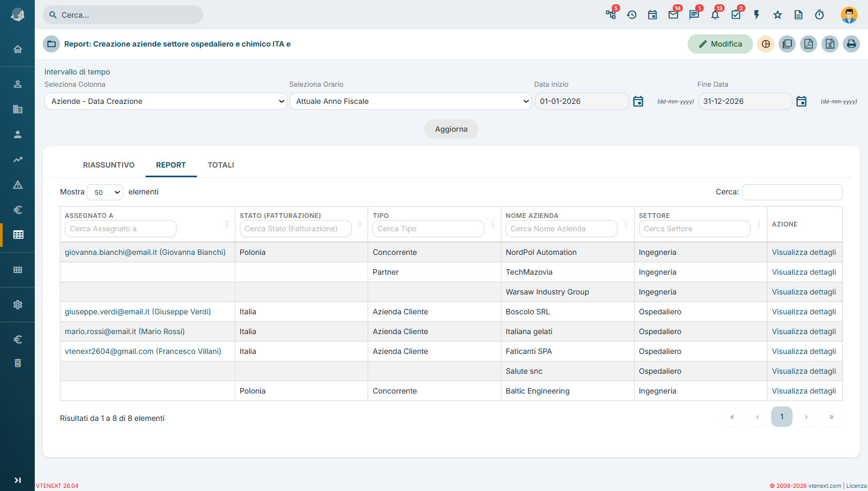Open the Contacts person icon in sidebar
868x491 pixels.
(x=18, y=134)
